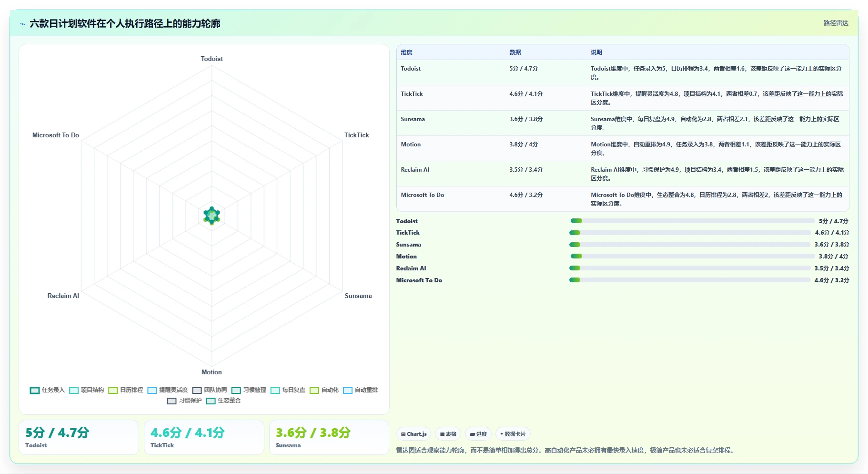The image size is (868, 474).
Task: Click the Reclaim AI axis label on radar
Action: click(63, 296)
